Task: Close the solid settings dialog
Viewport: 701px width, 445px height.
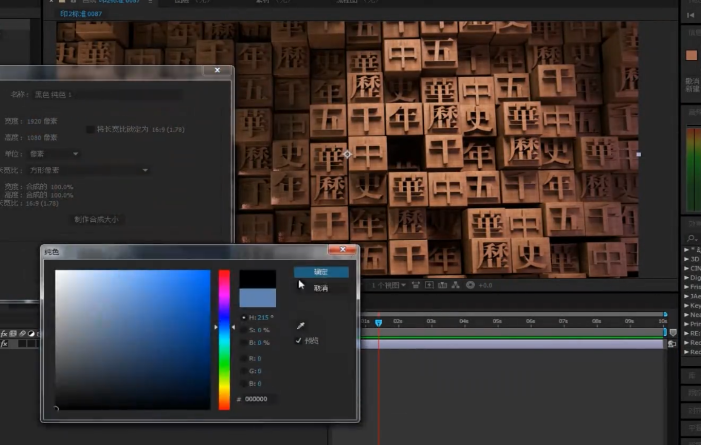Action: (x=217, y=70)
